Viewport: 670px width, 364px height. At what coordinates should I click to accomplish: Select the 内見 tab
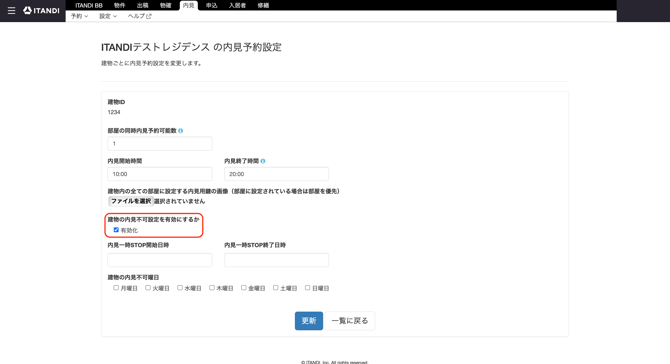(188, 5)
